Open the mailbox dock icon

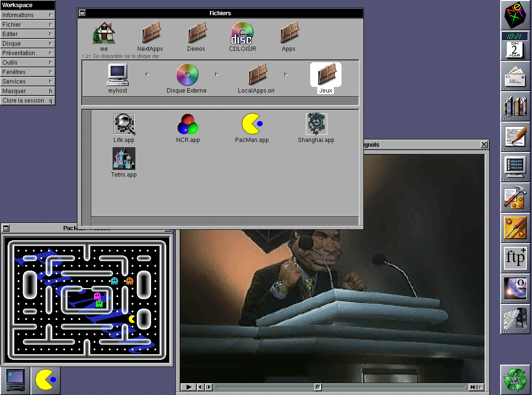[x=515, y=319]
